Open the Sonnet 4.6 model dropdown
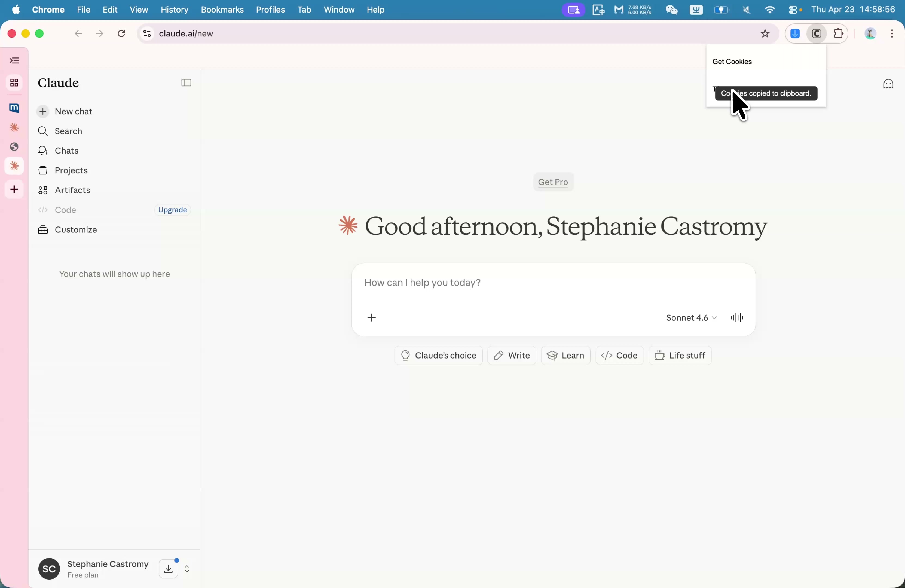The height and width of the screenshot is (588, 905). pyautogui.click(x=691, y=318)
